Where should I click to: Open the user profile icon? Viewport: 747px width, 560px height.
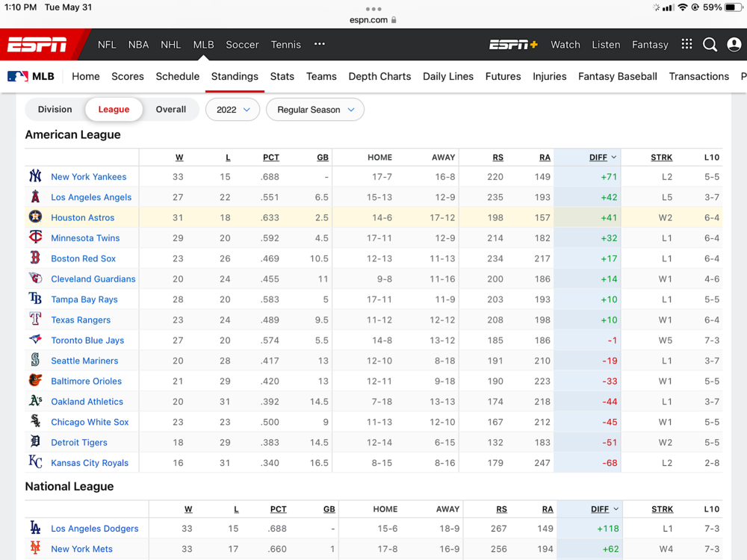pos(734,45)
